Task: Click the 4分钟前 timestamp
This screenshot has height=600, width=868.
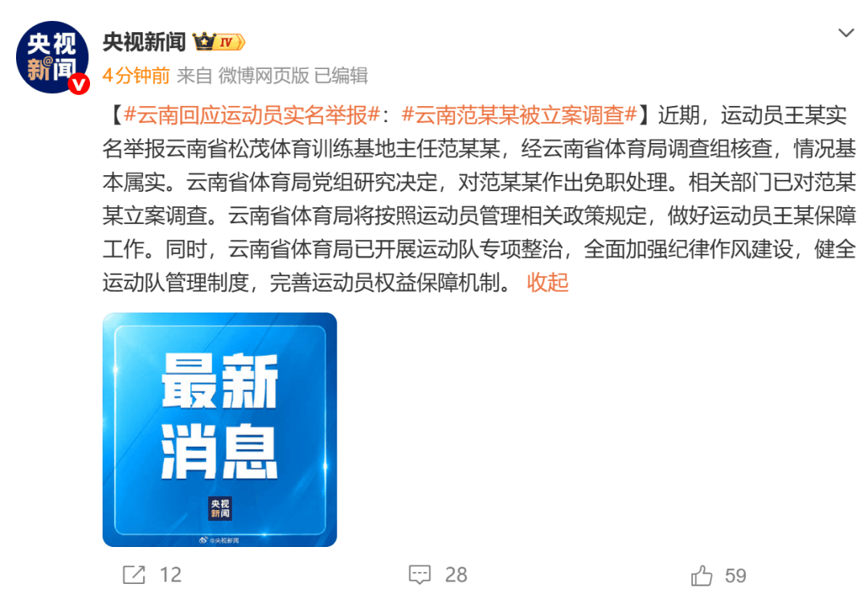Action: [x=136, y=76]
